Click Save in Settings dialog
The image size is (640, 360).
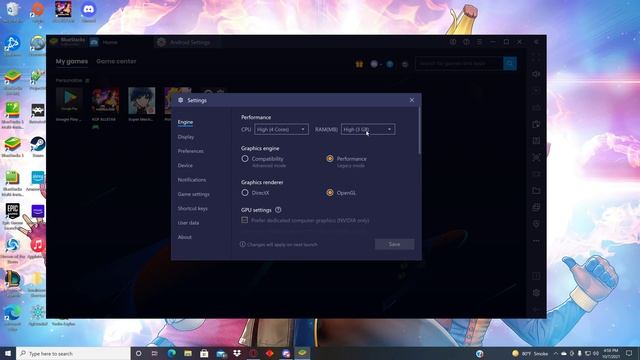(x=394, y=244)
